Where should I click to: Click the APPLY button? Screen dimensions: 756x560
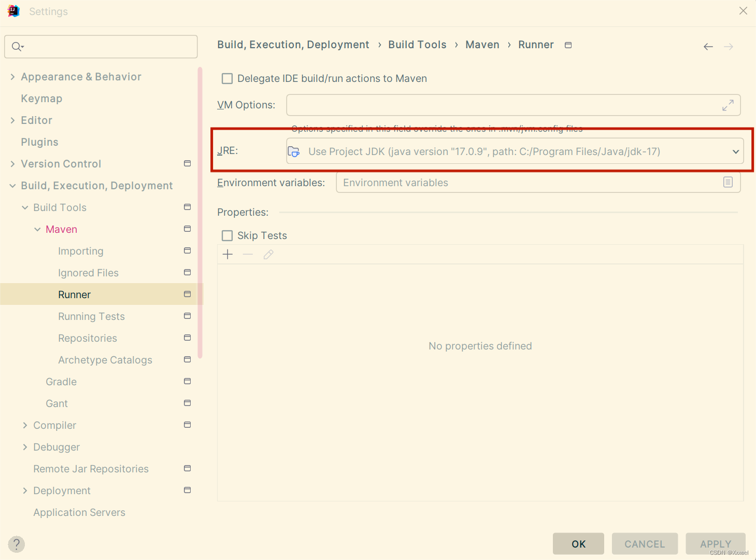point(716,544)
